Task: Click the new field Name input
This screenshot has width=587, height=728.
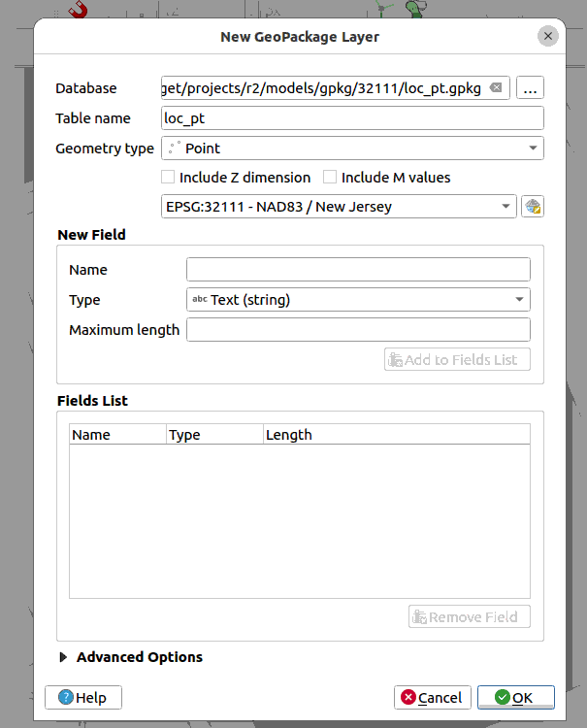Action: pyautogui.click(x=358, y=270)
